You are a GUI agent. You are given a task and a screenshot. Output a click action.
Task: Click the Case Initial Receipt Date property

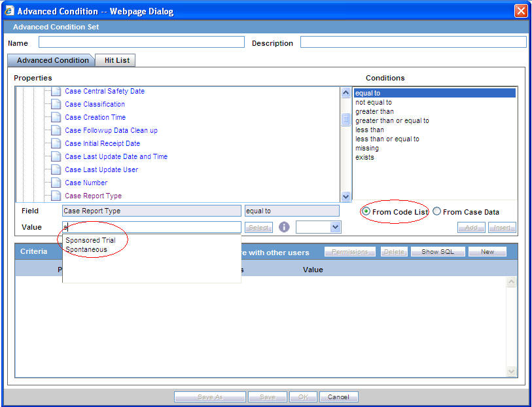click(102, 143)
